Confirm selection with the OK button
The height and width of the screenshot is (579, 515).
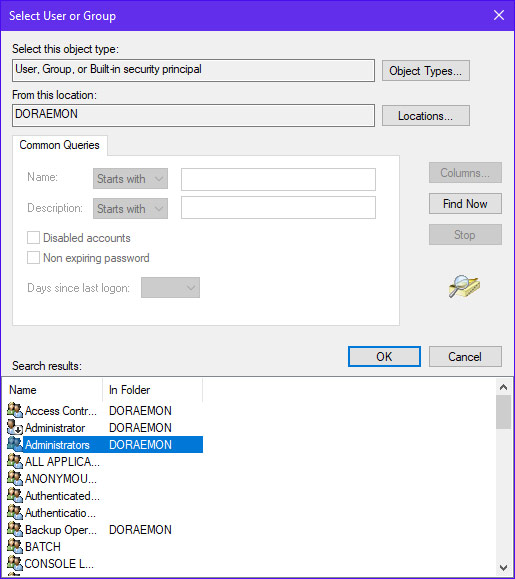pyautogui.click(x=384, y=357)
